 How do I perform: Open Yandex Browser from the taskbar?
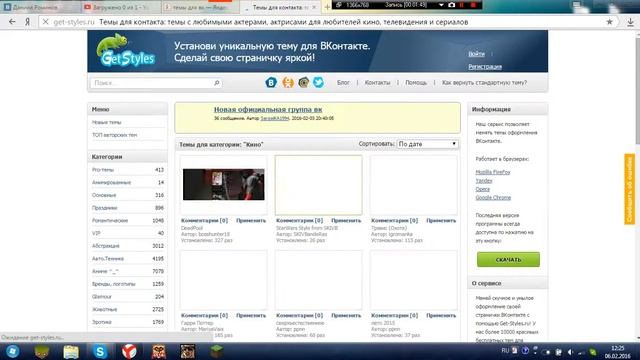pyautogui.click(x=129, y=351)
